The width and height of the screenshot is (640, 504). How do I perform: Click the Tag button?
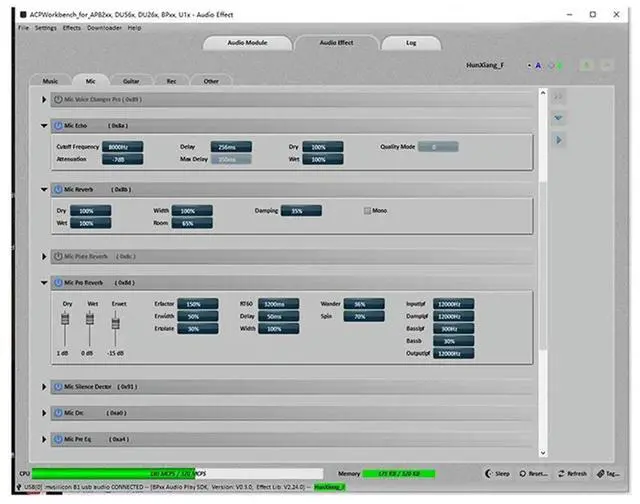click(x=608, y=473)
